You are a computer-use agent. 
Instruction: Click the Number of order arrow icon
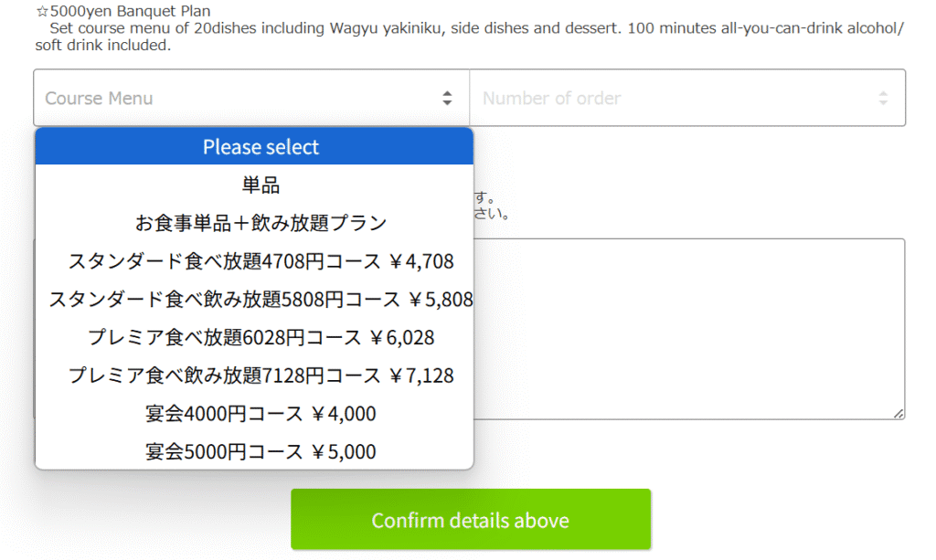click(883, 98)
